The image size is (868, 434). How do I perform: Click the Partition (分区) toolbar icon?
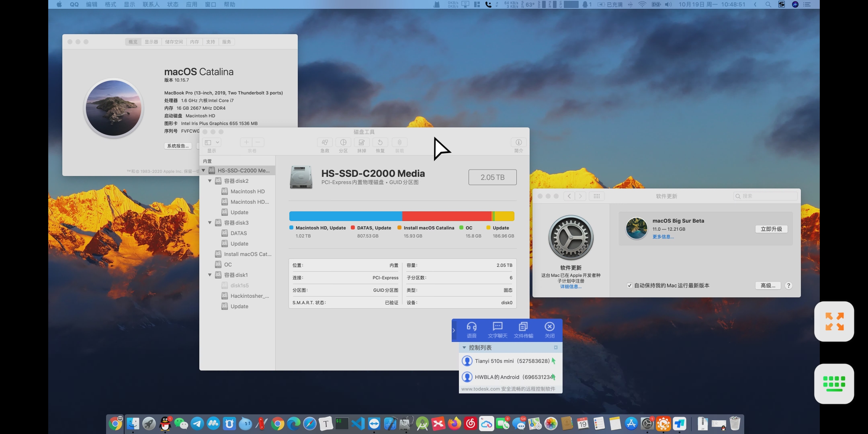click(343, 142)
